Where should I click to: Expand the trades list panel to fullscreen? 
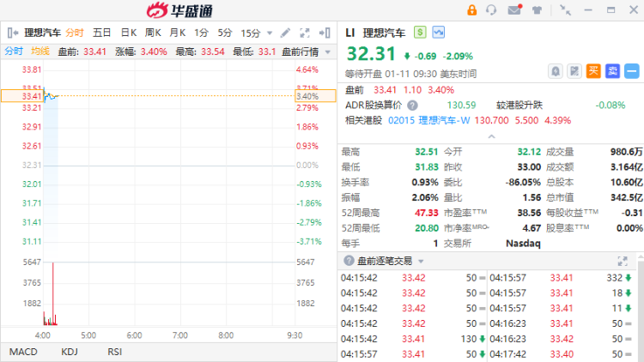[622, 260]
